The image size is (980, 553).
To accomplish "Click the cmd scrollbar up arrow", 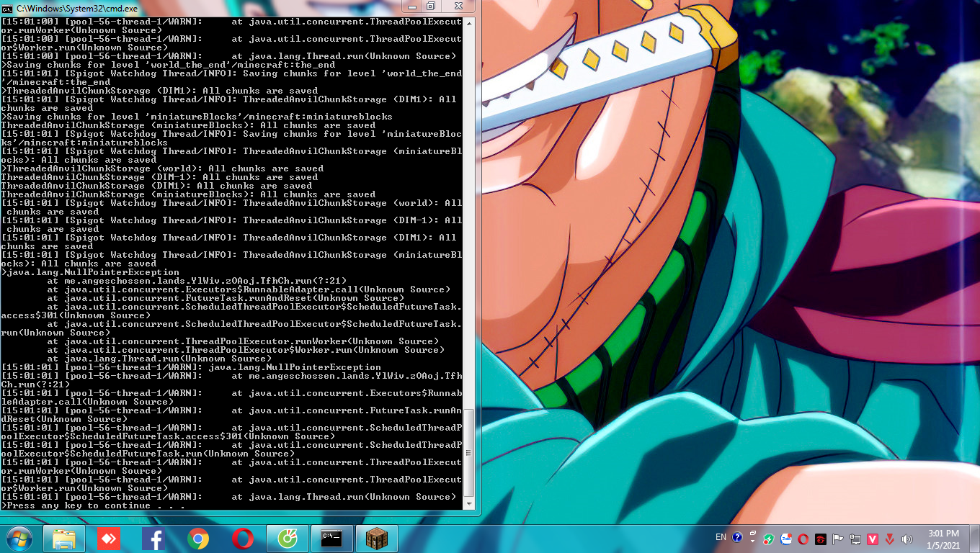I will (x=470, y=23).
